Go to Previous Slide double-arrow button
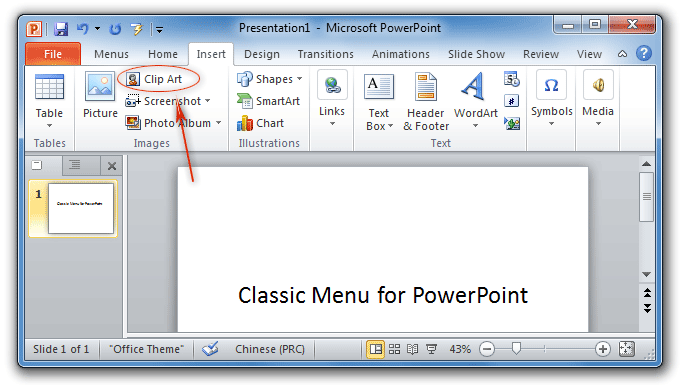This screenshot has width=689, height=385. tap(647, 293)
